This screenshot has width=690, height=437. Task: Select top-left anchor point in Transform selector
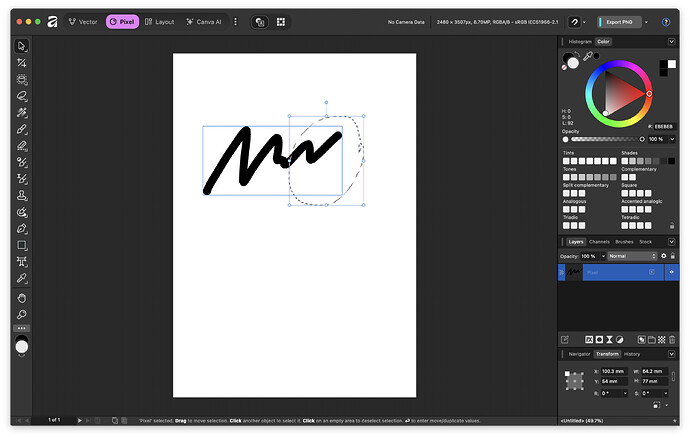coord(567,373)
